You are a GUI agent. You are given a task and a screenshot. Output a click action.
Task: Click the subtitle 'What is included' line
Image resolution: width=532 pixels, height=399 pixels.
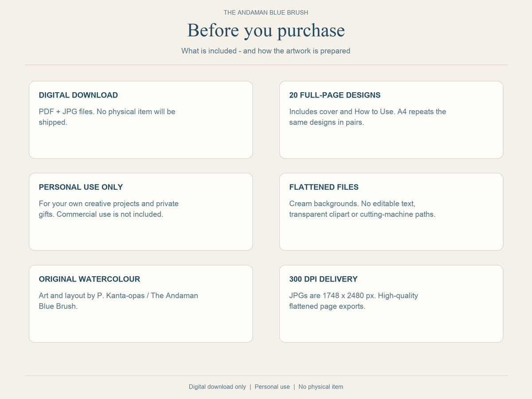point(266,51)
